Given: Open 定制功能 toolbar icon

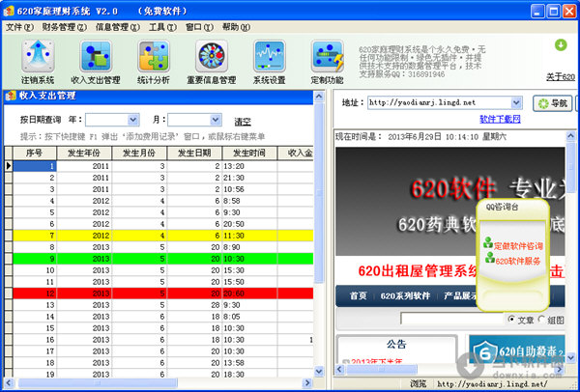Looking at the screenshot, I should tap(328, 56).
